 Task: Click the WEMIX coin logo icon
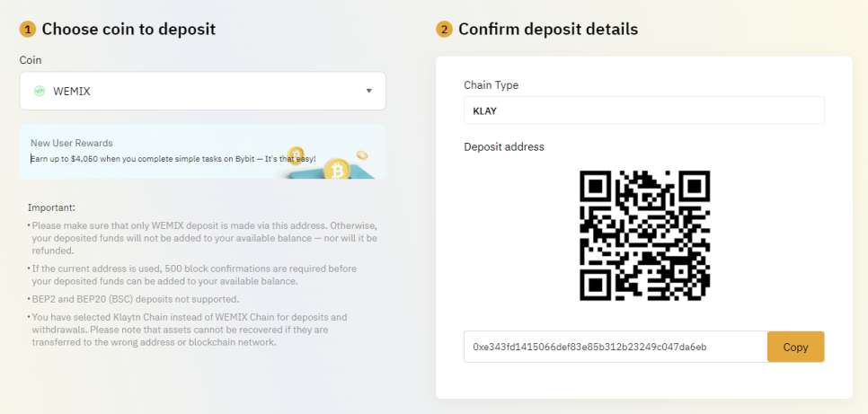40,92
